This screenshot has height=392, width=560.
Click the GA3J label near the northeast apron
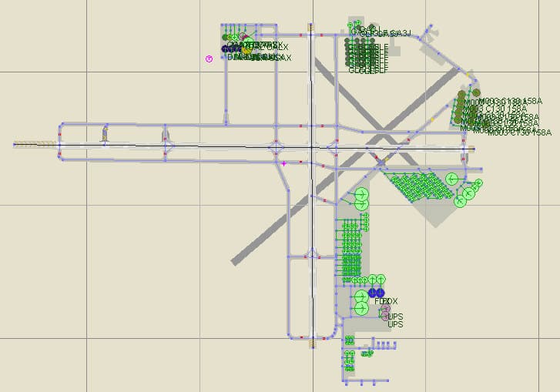[x=401, y=33]
